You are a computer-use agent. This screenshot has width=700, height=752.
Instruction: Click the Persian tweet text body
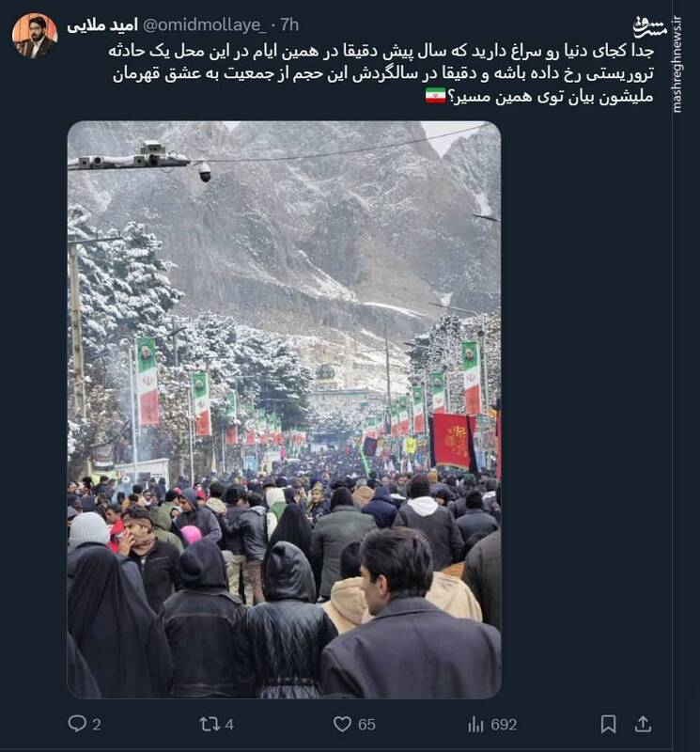(x=381, y=73)
